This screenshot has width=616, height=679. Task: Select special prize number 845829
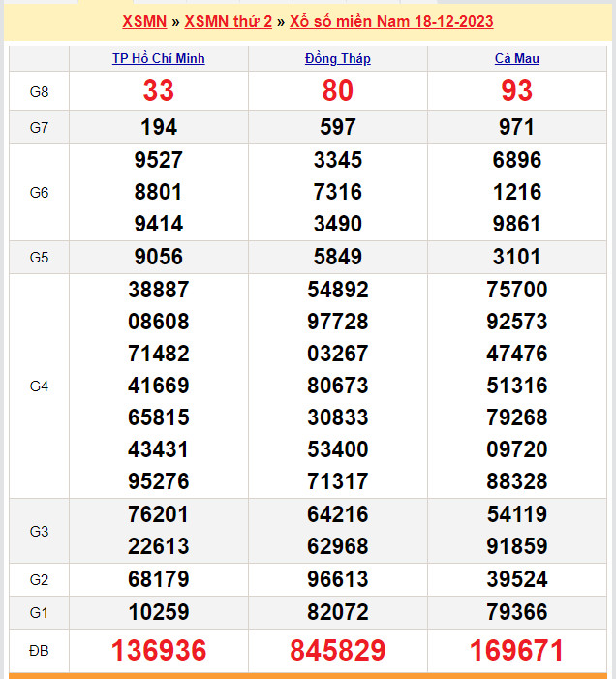click(x=337, y=651)
